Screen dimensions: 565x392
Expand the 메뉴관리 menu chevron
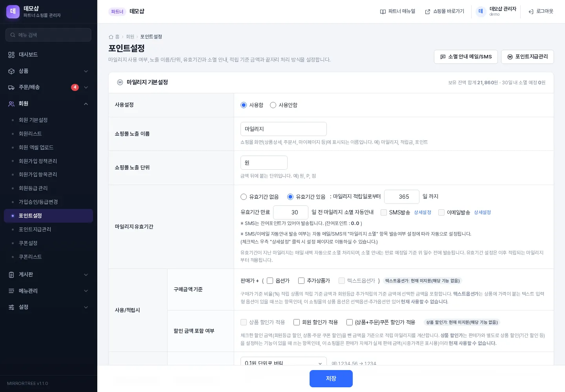tap(86, 291)
